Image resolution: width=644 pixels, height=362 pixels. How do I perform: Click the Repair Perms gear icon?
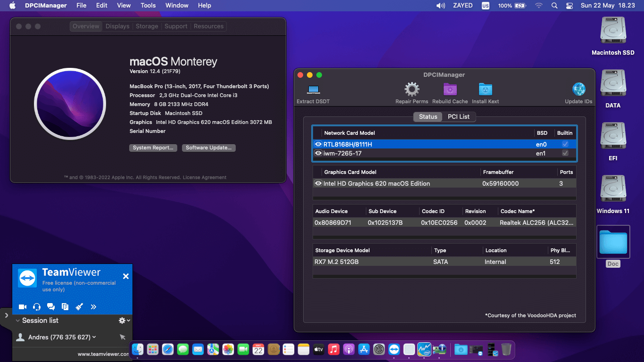[412, 89]
